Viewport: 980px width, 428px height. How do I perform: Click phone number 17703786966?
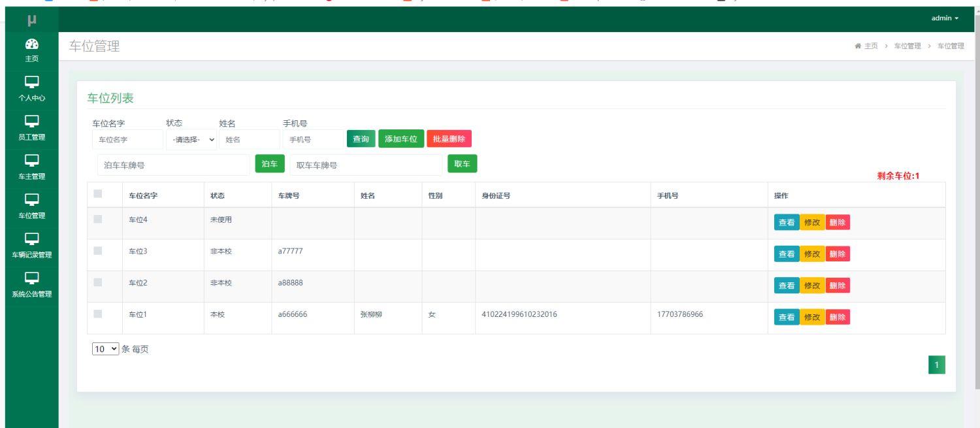click(680, 314)
